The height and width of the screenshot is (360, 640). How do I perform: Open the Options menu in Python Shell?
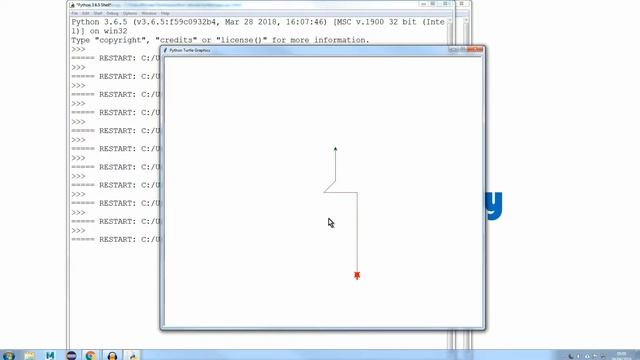[130, 13]
